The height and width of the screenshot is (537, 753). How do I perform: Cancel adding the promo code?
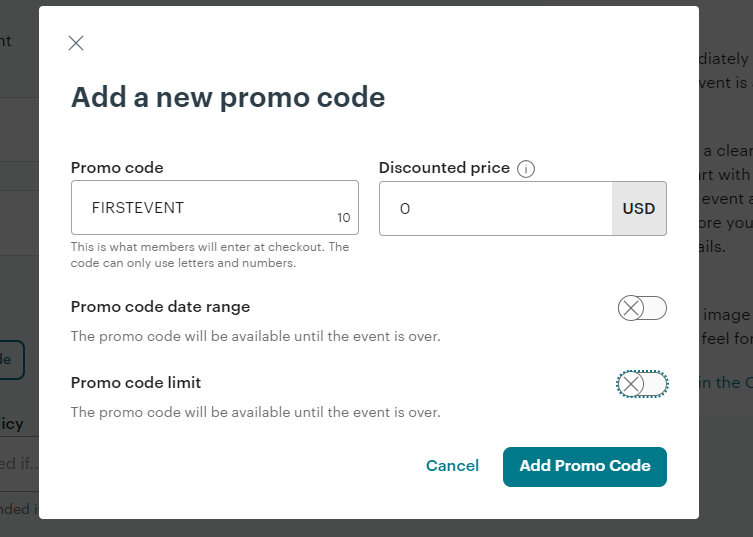(x=452, y=465)
